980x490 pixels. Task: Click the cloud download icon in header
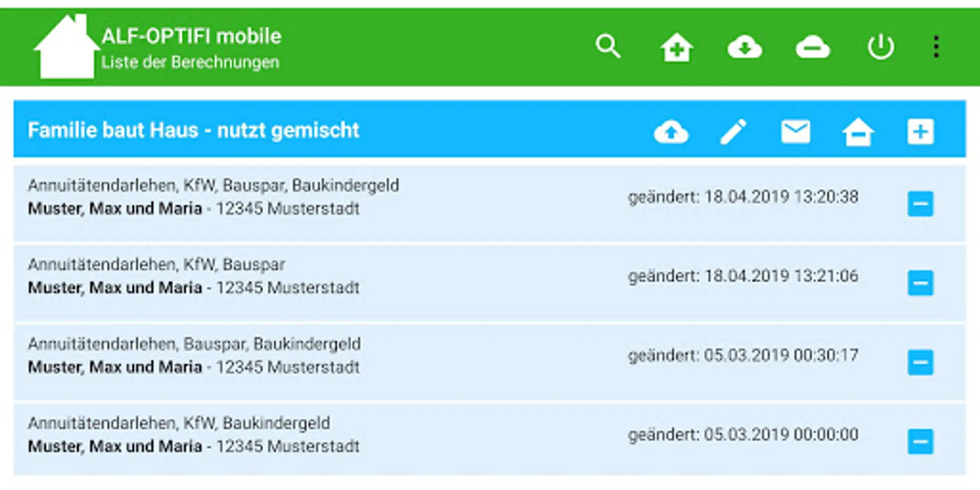(744, 47)
